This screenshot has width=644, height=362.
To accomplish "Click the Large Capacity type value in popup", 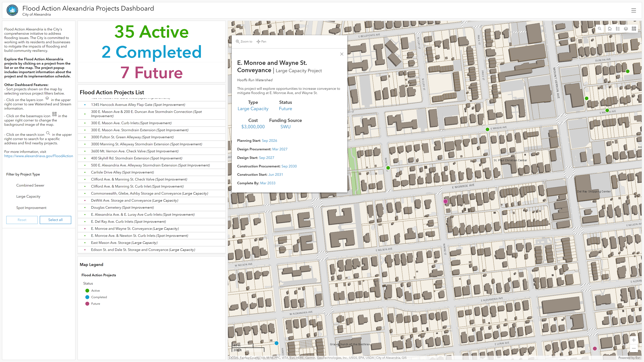I will tap(253, 109).
